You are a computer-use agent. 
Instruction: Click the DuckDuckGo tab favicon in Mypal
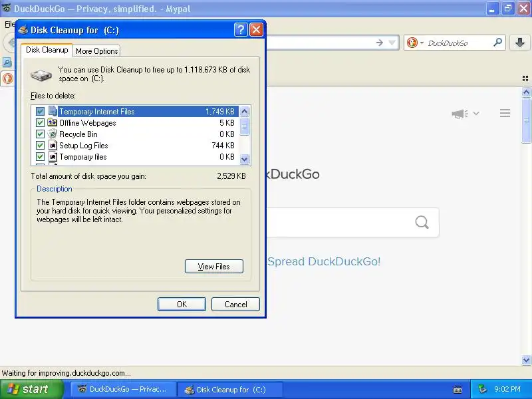7,78
